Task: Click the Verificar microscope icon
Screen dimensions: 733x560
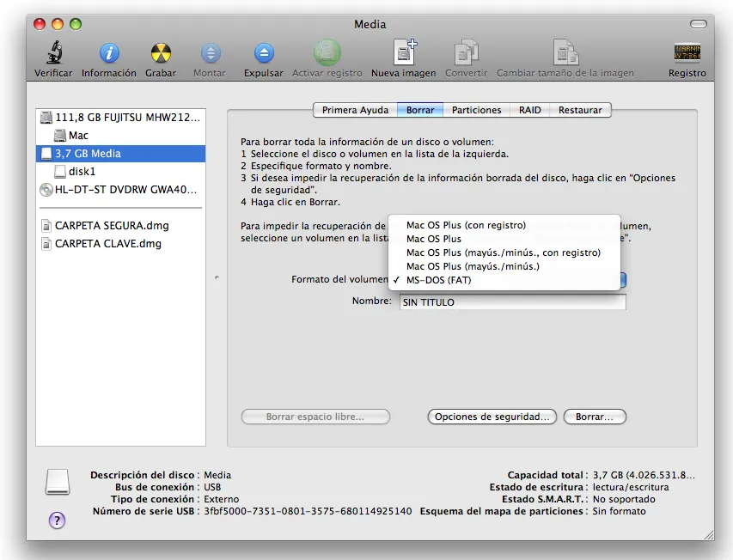Action: click(x=54, y=52)
